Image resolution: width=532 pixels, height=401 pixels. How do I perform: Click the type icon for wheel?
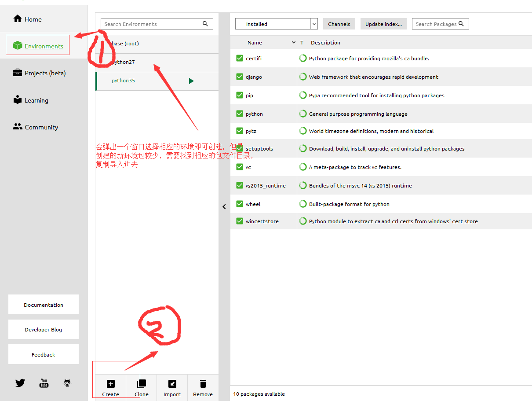[x=303, y=204]
